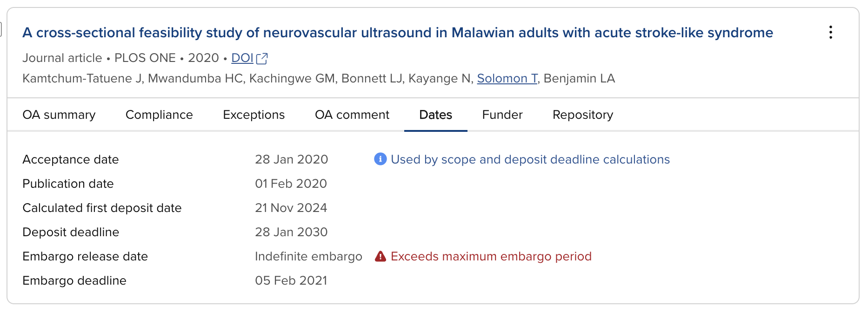Select the Dates tab

click(x=435, y=115)
